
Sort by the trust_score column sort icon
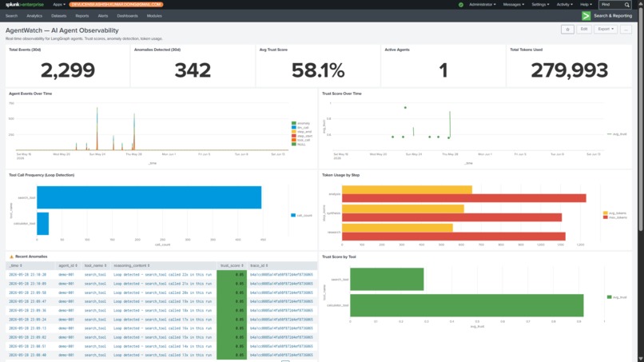click(x=242, y=266)
